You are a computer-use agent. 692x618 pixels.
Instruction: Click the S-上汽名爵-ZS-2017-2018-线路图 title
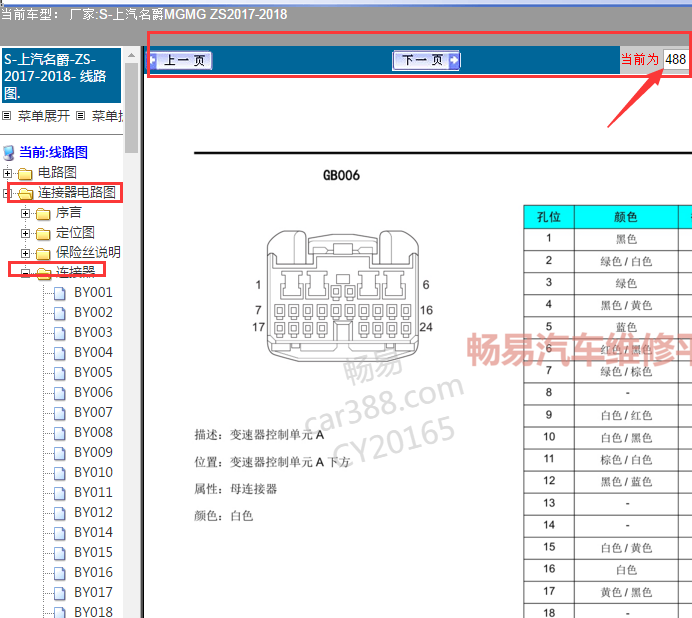pos(61,75)
